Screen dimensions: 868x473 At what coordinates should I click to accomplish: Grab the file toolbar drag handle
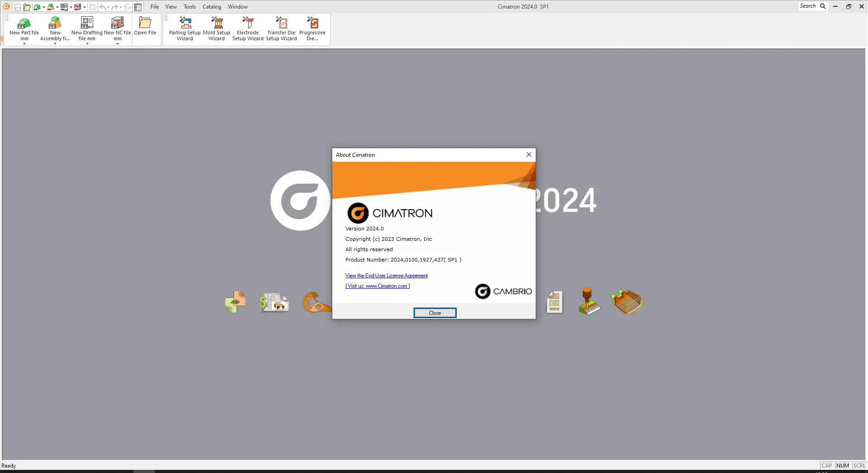point(6,18)
